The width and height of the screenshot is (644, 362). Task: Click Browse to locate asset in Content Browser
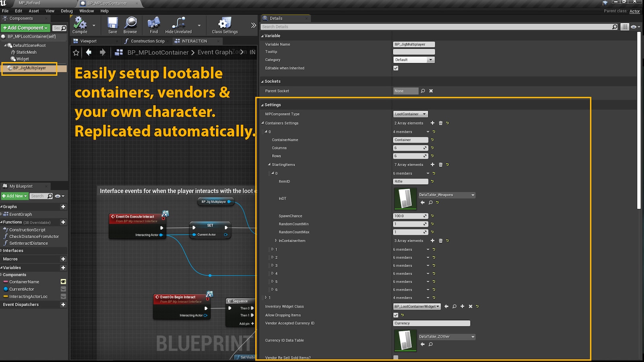point(130,25)
